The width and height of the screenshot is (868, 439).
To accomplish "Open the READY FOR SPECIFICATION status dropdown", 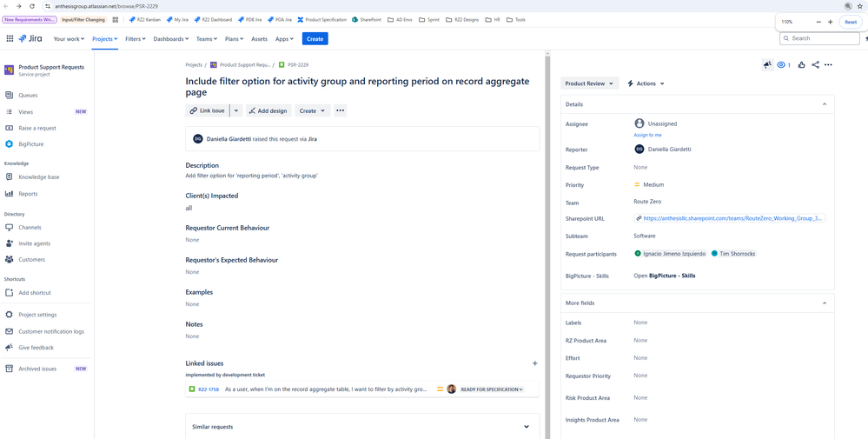I will tap(492, 389).
